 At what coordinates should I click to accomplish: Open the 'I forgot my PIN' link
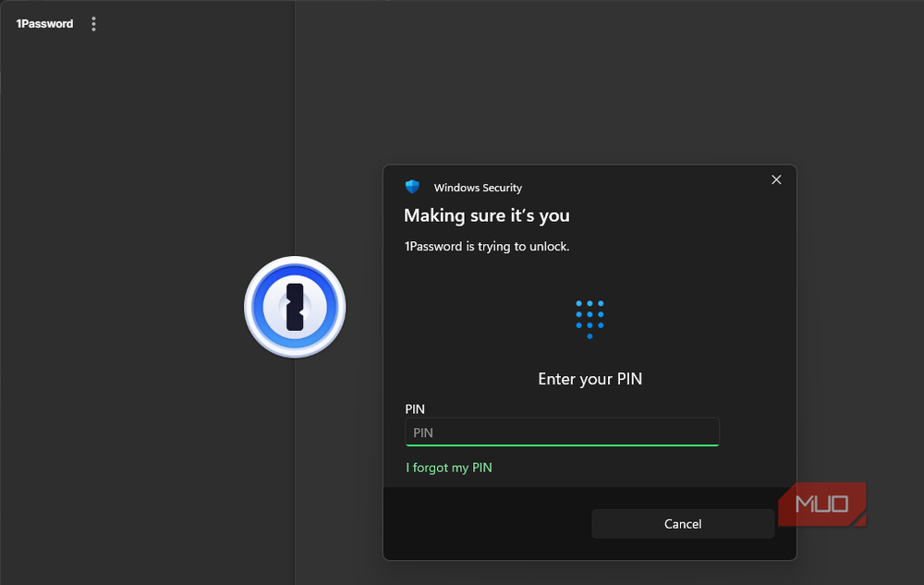[x=448, y=468]
